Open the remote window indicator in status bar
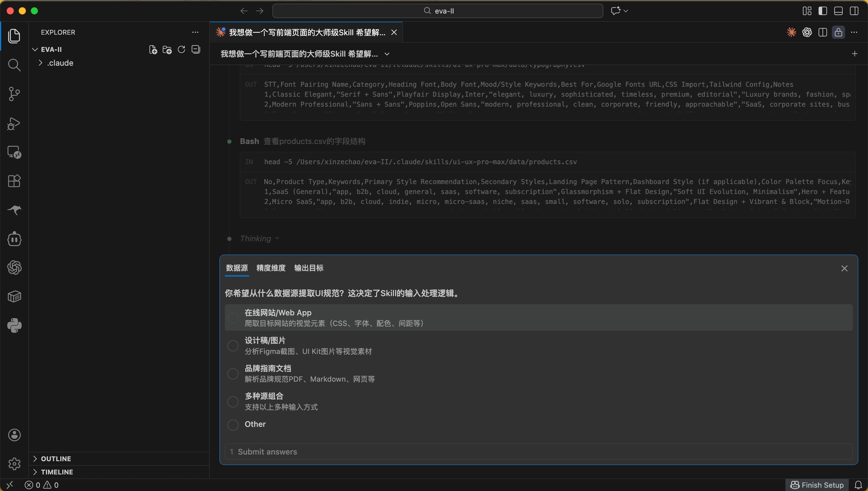The image size is (868, 491). coord(10,485)
